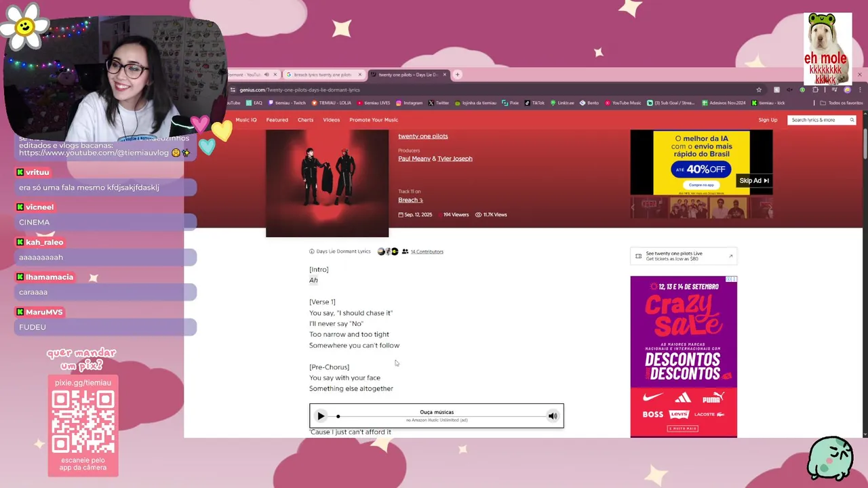Click the 40% OFF advertisement
Viewport: 868px width, 488px height.
pyautogui.click(x=701, y=163)
